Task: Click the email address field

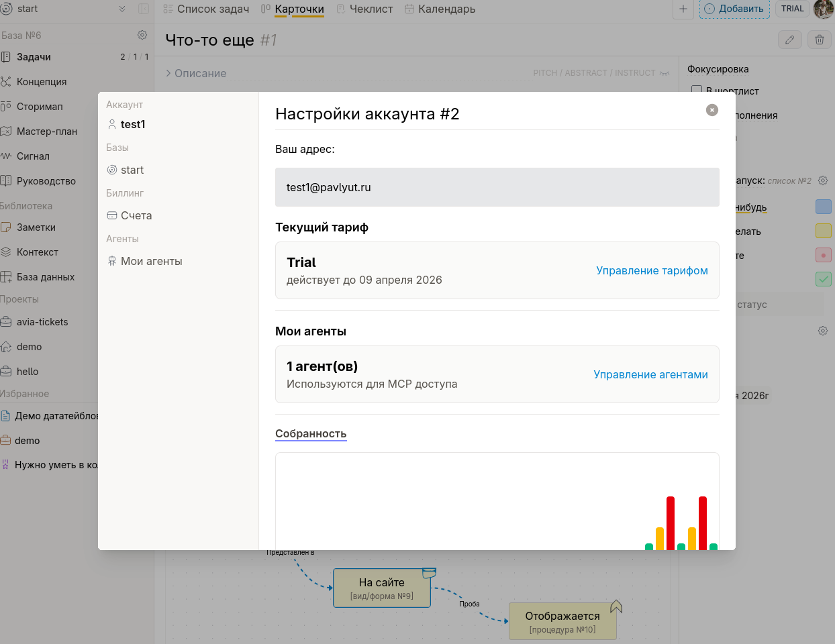Action: click(x=497, y=187)
